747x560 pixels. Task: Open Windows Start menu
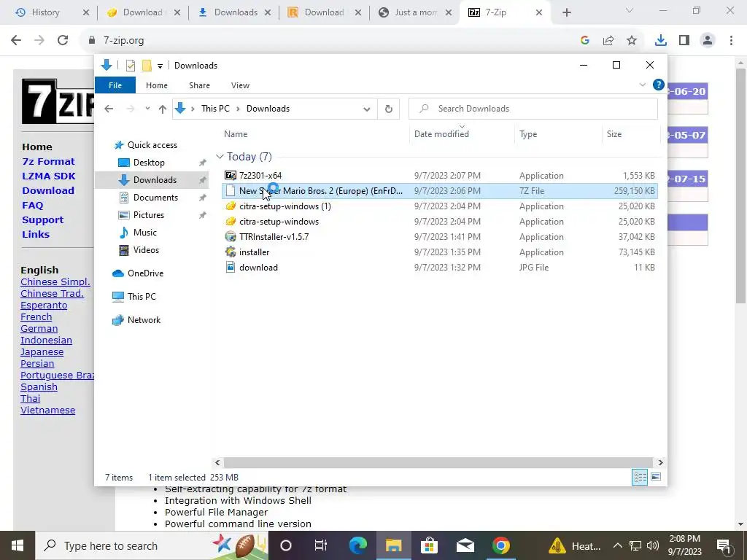(18, 545)
